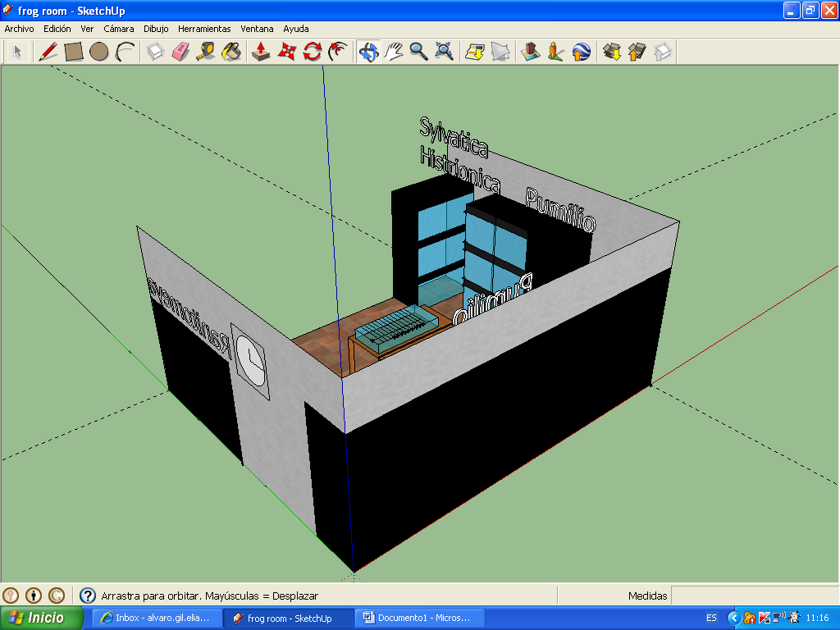Viewport: 840px width, 630px height.
Task: Activate the Push/Pull tool
Action: [x=261, y=52]
